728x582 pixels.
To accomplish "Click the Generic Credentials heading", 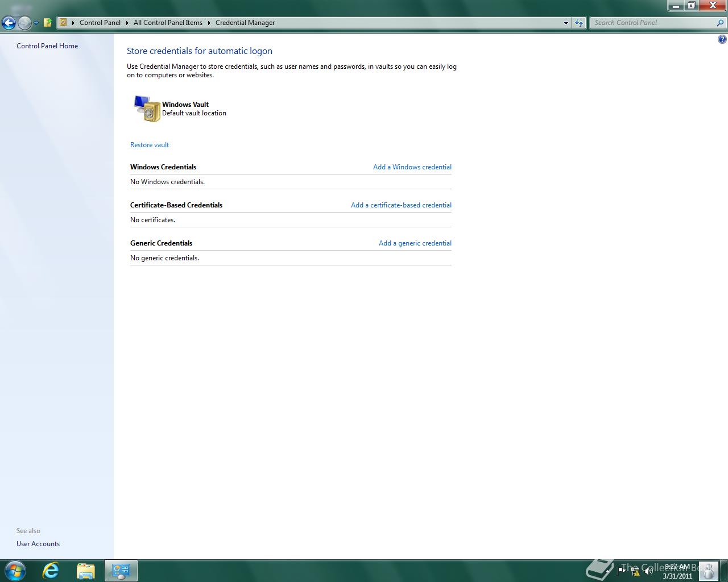I will [x=162, y=243].
